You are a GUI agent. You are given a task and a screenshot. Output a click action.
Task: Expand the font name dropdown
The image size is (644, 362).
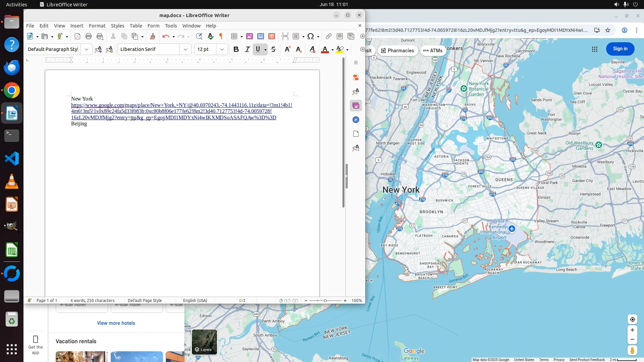click(x=185, y=50)
